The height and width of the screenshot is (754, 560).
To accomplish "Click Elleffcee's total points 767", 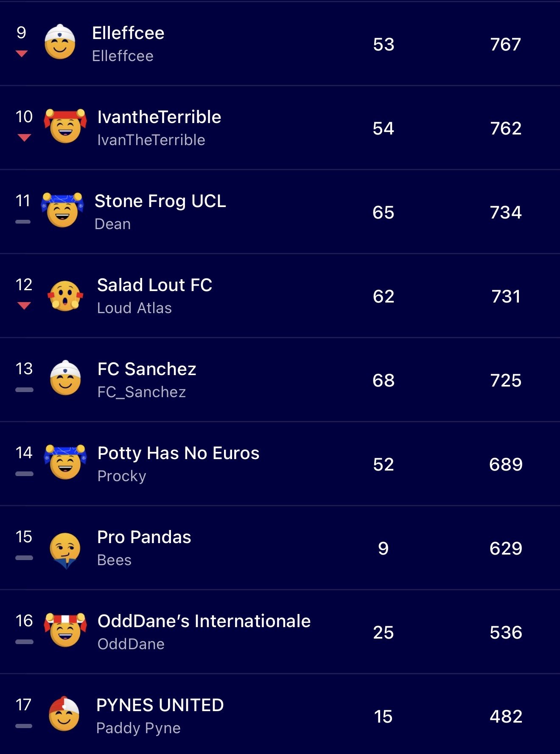I will click(506, 44).
